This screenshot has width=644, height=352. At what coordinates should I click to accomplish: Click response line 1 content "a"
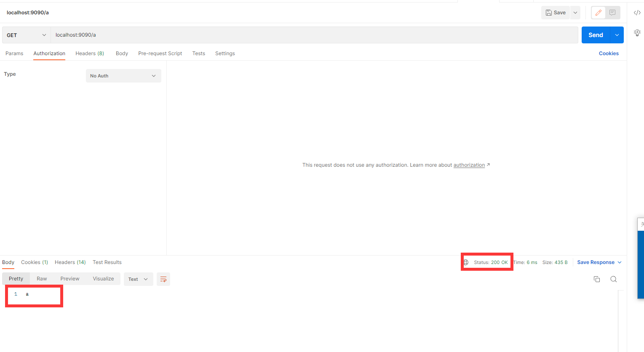[27, 294]
